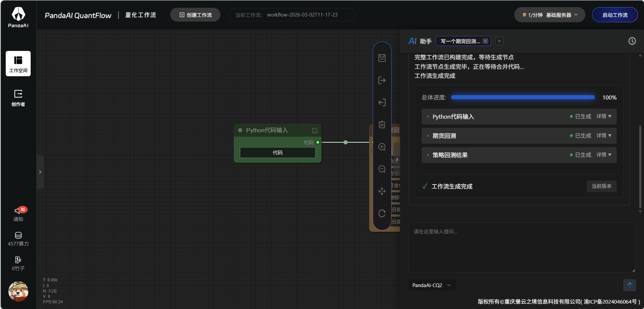Close the 写一个期货回测 chat tab

click(x=485, y=41)
